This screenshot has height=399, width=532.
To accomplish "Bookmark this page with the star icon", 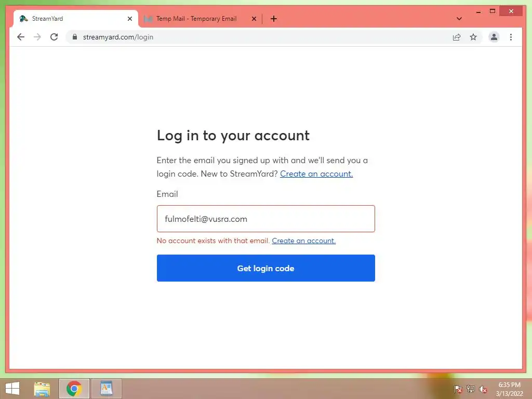I will (x=473, y=37).
